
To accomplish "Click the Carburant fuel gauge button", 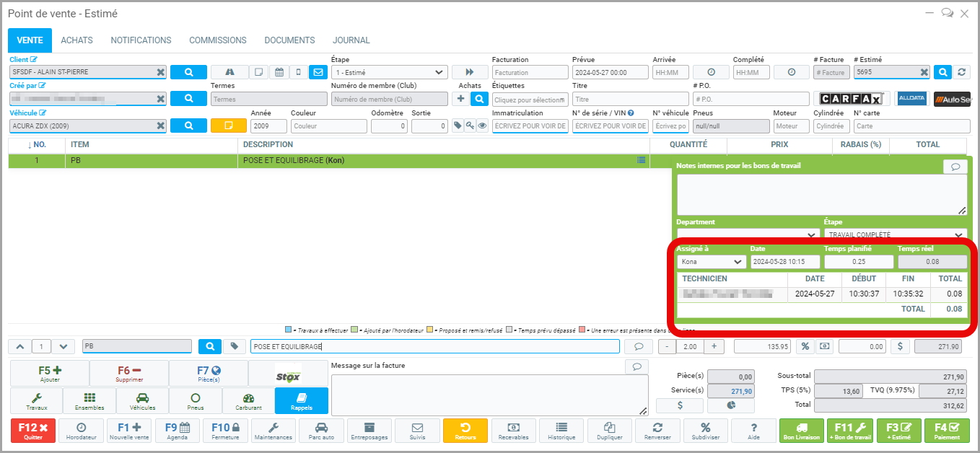I will click(x=248, y=400).
